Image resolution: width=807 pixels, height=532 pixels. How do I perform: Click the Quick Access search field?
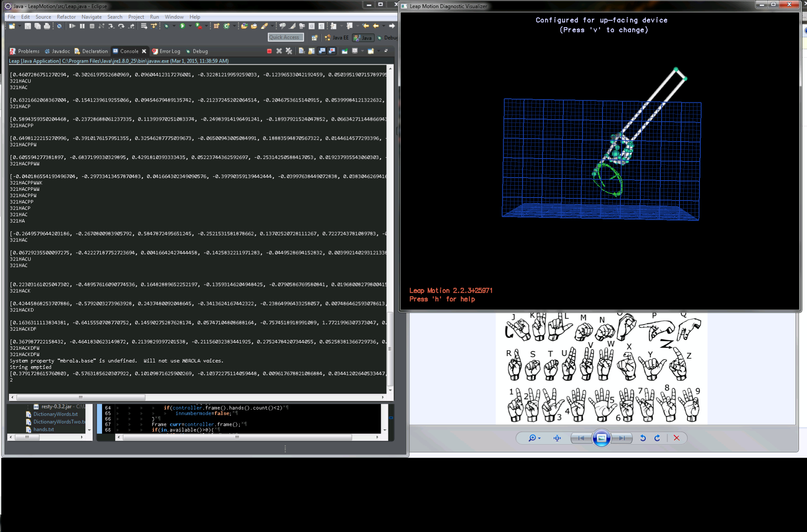tap(286, 37)
